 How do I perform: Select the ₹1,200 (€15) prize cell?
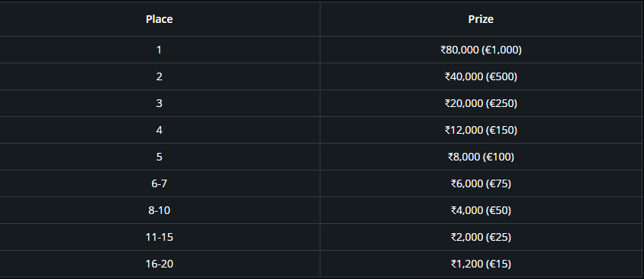[481, 264]
